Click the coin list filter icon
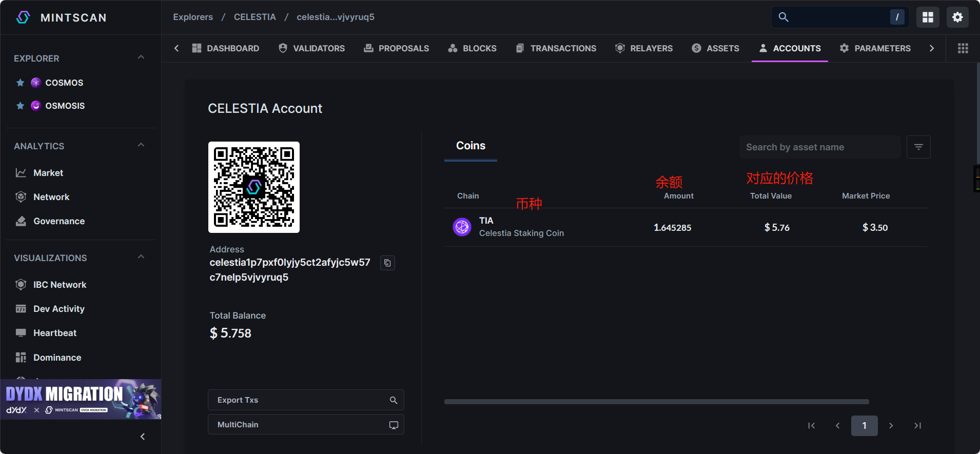This screenshot has height=454, width=980. click(918, 147)
